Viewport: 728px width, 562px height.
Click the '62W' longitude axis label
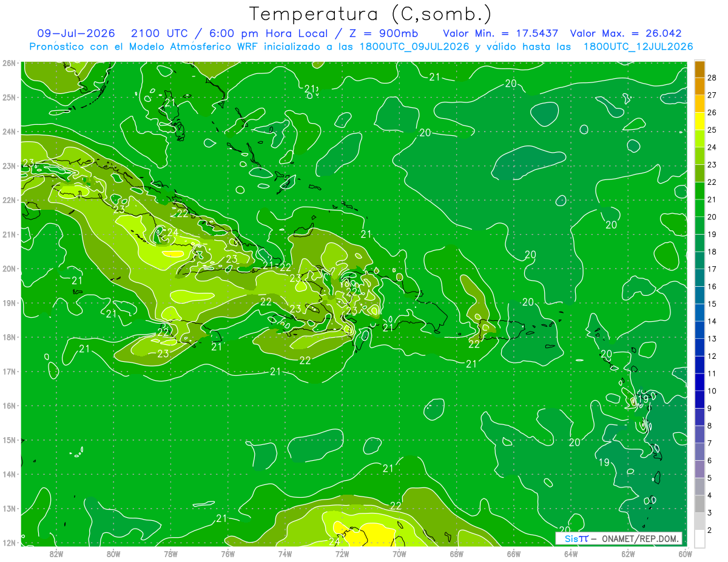pyautogui.click(x=628, y=554)
